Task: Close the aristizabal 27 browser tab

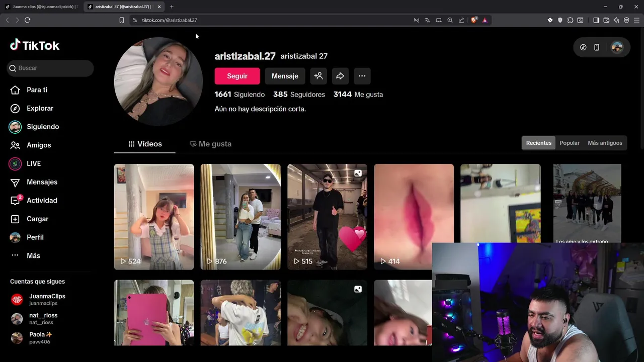Action: tap(159, 7)
